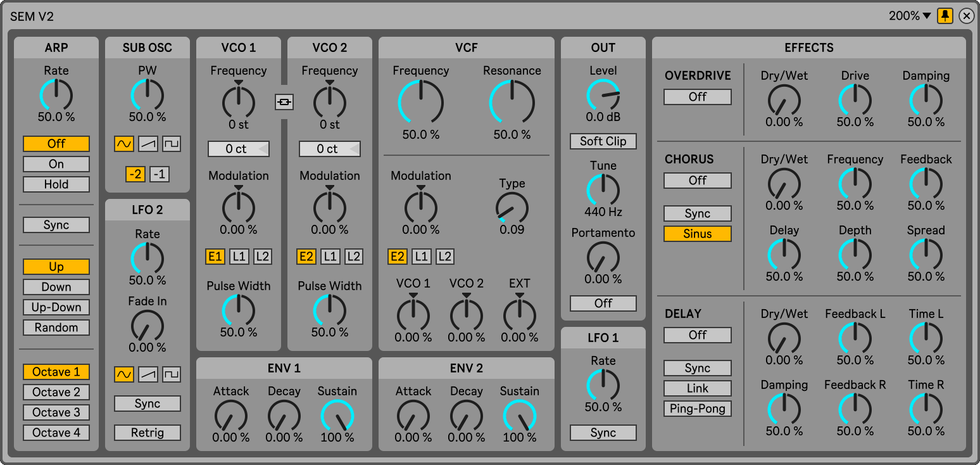Click the ENV 2 Sustain knob
Screen dimensions: 980x465
[x=520, y=416]
